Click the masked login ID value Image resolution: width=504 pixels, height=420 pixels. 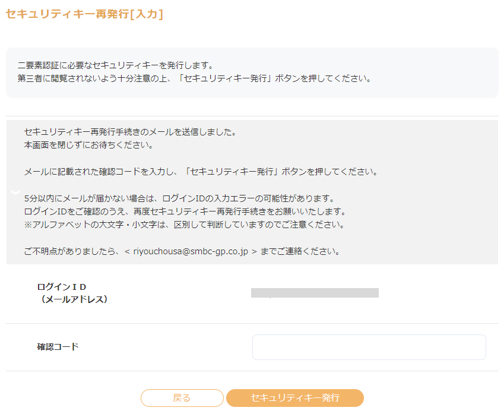[315, 293]
